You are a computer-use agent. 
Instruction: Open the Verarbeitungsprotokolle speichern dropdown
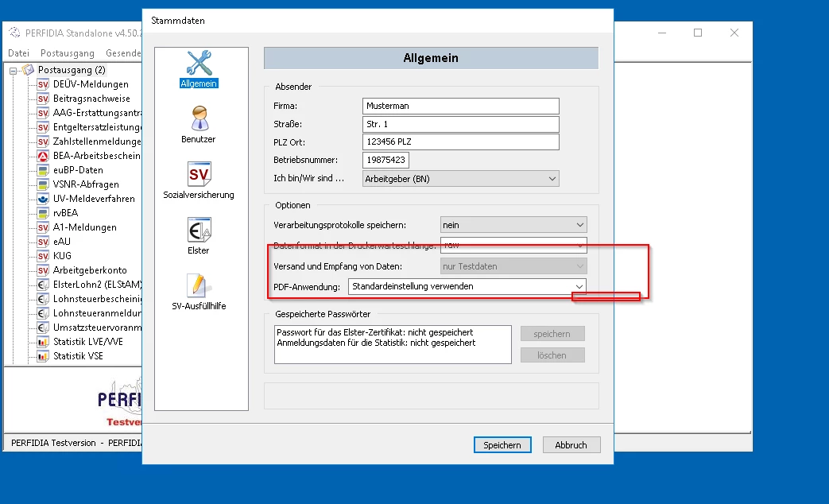pyautogui.click(x=513, y=225)
